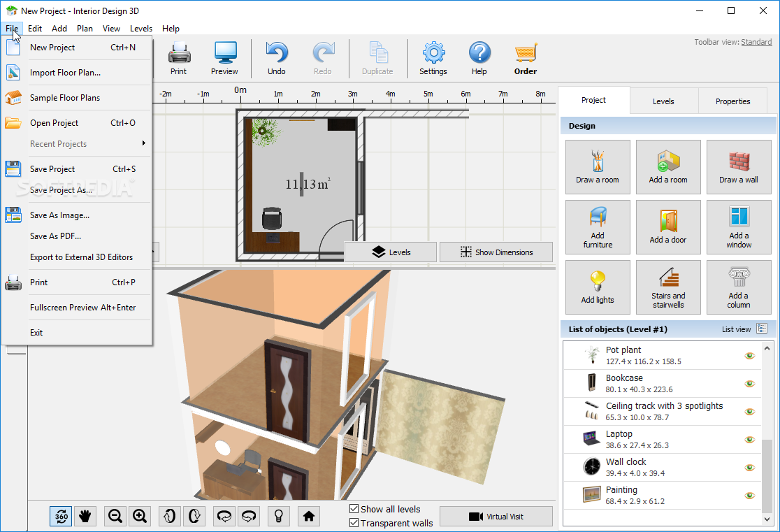Switch to the Properties tab
The height and width of the screenshot is (532, 780).
pos(732,101)
